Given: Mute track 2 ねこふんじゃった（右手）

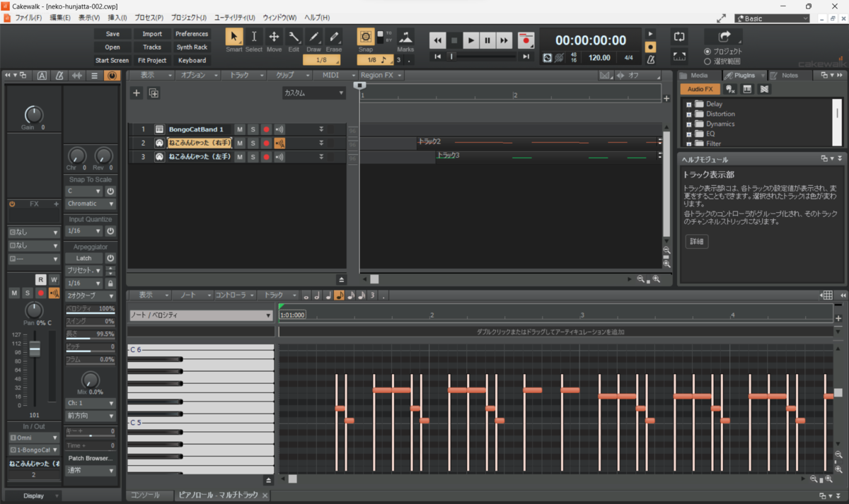Looking at the screenshot, I should (239, 143).
